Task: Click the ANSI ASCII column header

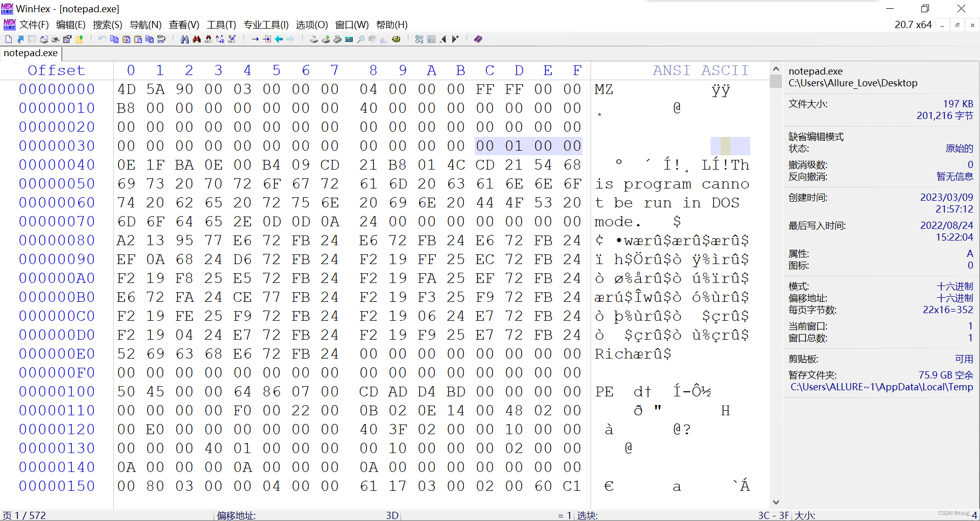Action: pos(701,70)
